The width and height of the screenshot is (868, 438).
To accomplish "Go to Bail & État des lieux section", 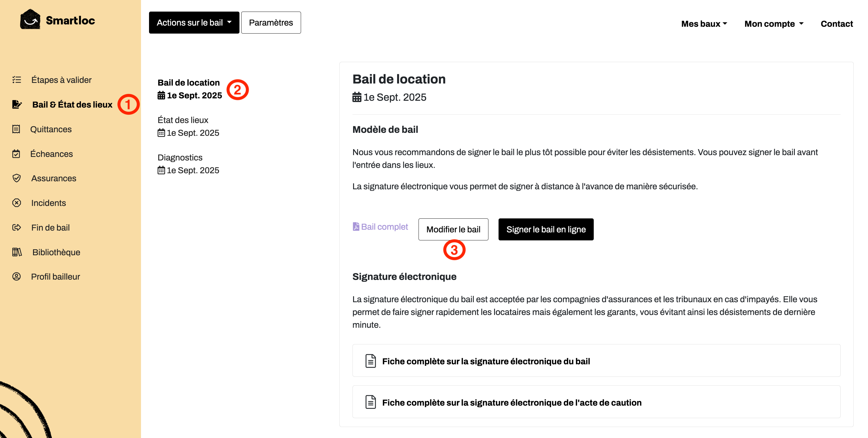I will 72,104.
